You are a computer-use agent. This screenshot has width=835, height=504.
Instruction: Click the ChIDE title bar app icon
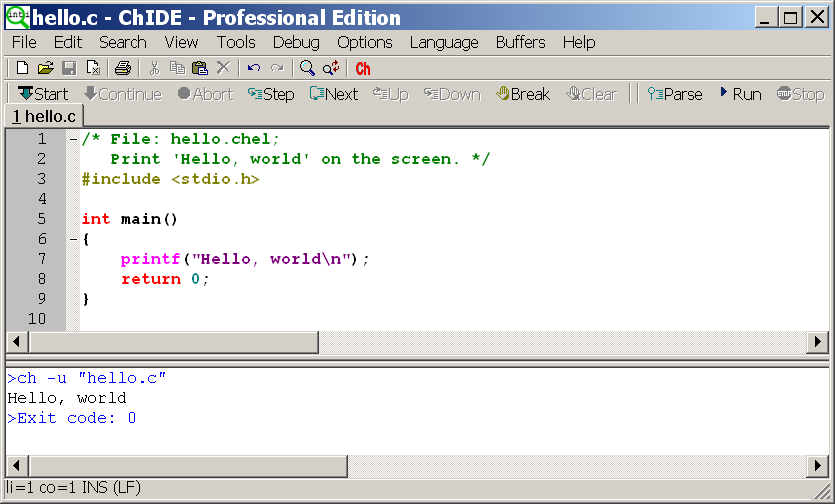point(18,17)
